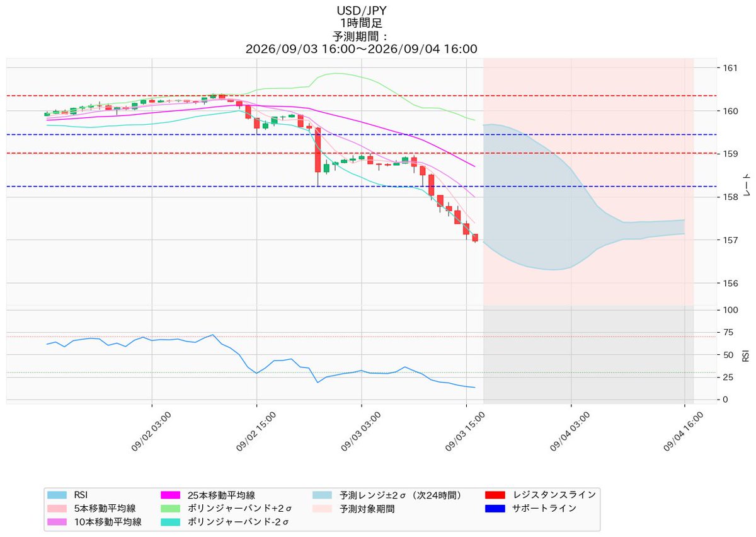Click the last red candlestick near 157
The image size is (756, 537).
[x=475, y=238]
